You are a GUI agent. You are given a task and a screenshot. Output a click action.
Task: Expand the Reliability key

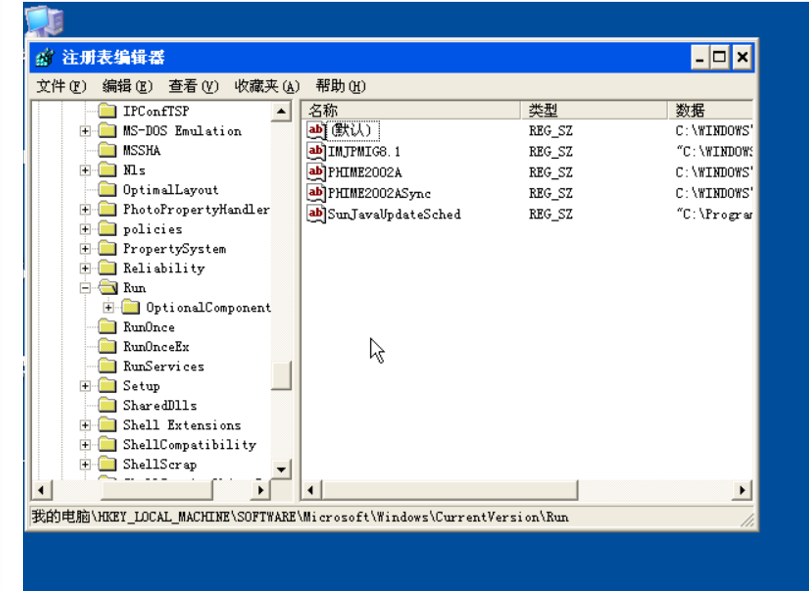(85, 268)
